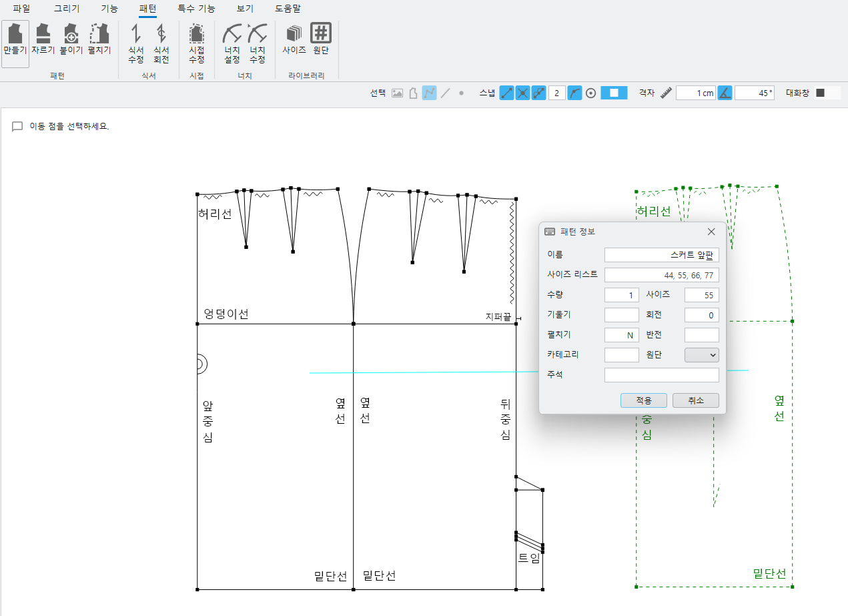Click the blue snap switch
Image resolution: width=848 pixels, height=616 pixels.
pos(614,93)
